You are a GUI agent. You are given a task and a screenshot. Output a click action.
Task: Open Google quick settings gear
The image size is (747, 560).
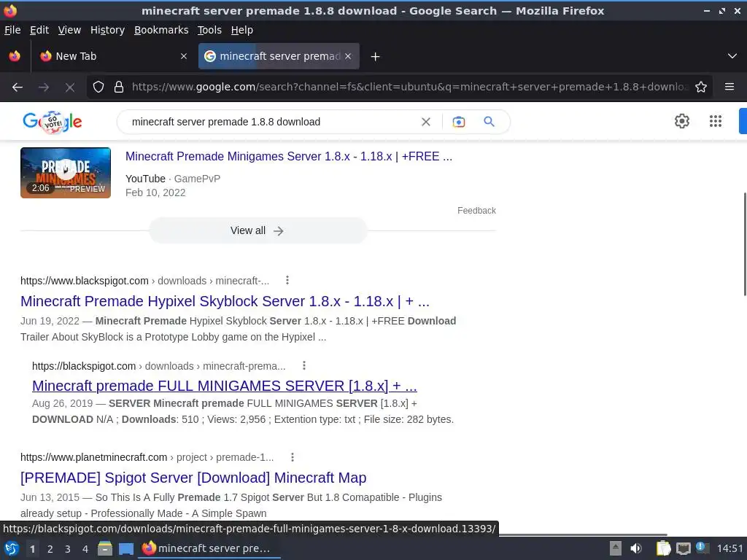(x=682, y=121)
